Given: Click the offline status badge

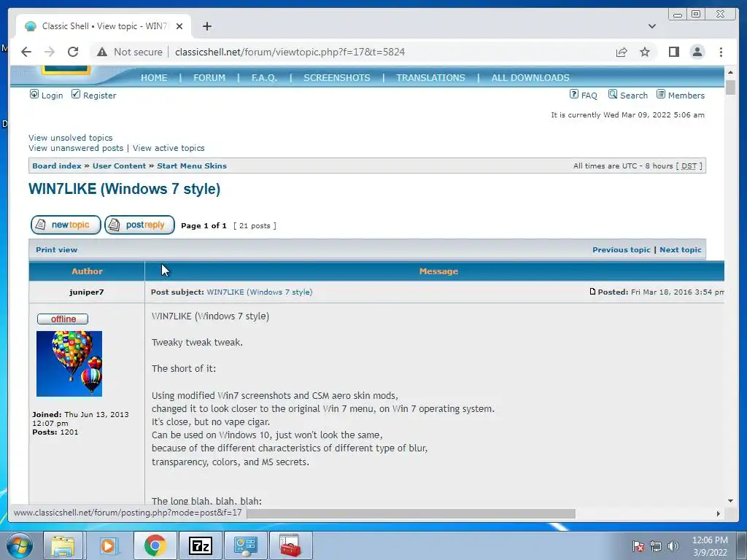Looking at the screenshot, I should point(63,319).
